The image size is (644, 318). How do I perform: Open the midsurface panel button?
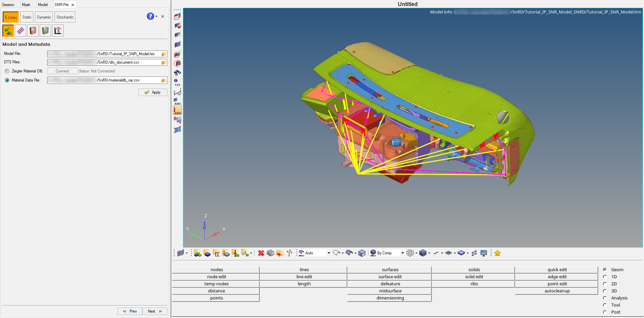(390, 291)
